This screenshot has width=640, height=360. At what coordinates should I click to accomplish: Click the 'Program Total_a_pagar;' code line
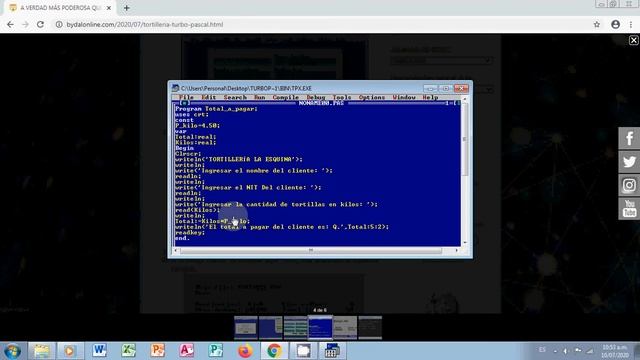[216, 109]
